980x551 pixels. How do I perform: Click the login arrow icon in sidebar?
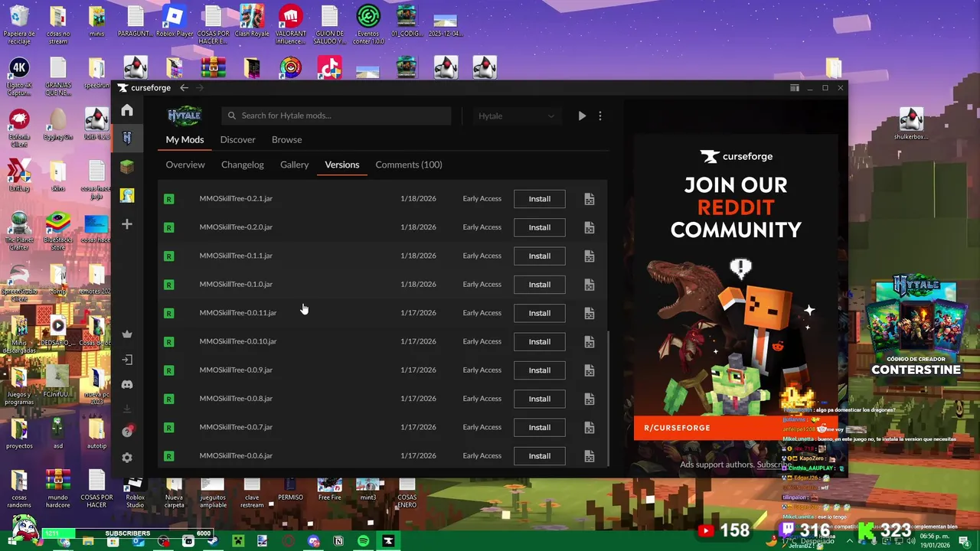point(127,360)
